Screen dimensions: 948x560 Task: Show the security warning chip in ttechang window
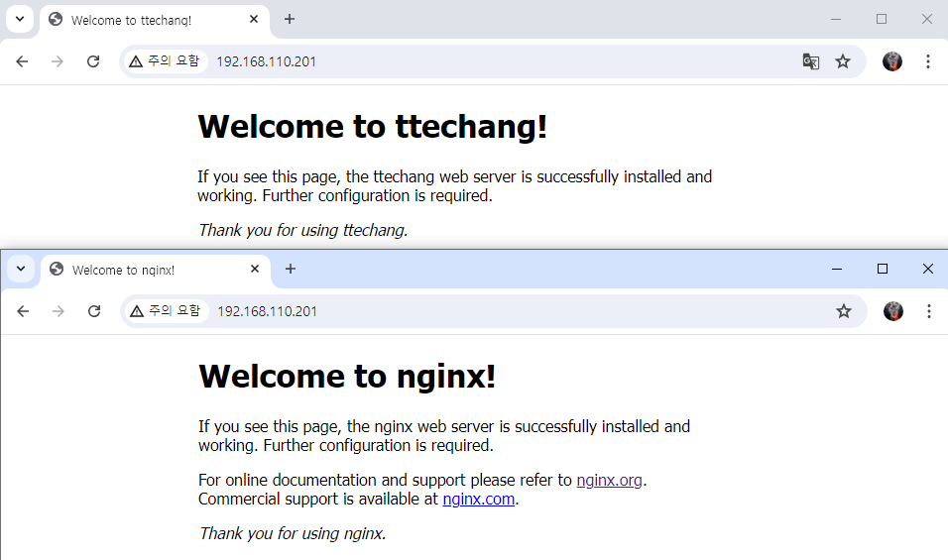[x=165, y=61]
